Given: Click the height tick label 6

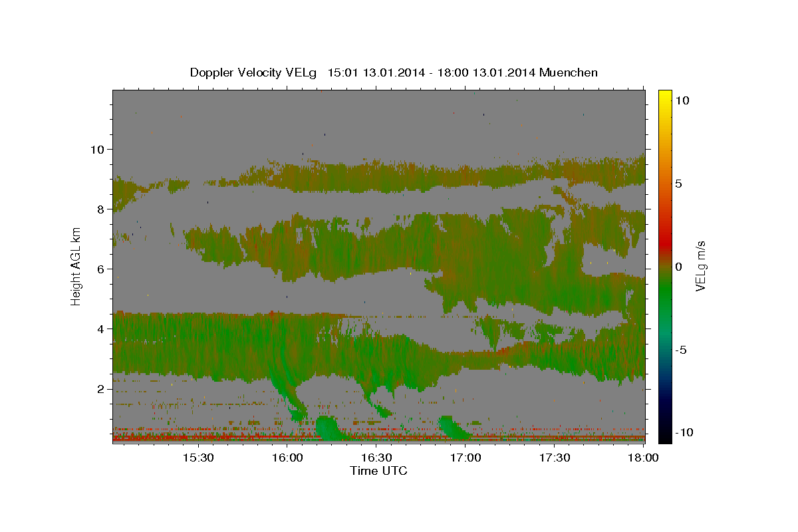Looking at the screenshot, I should tap(100, 269).
